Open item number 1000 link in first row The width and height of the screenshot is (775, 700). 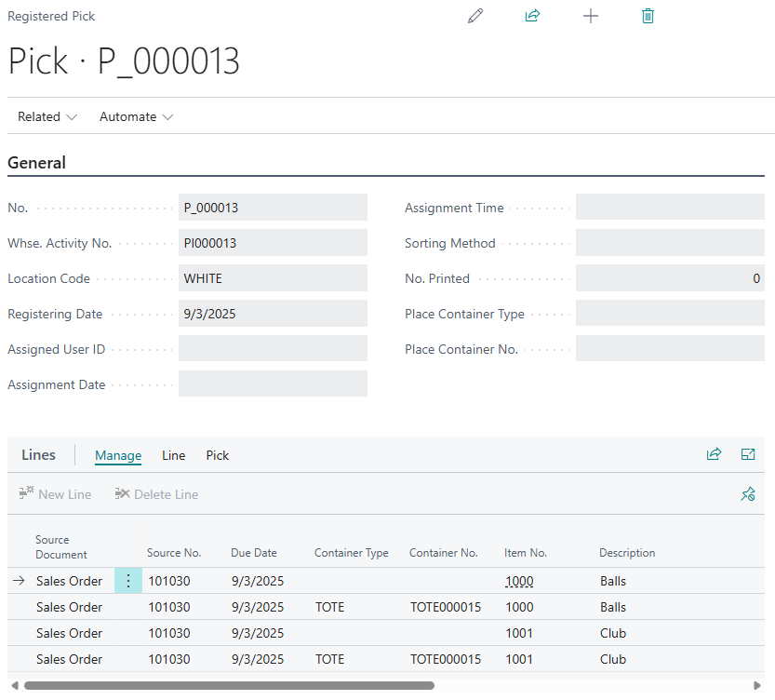pyautogui.click(x=519, y=581)
